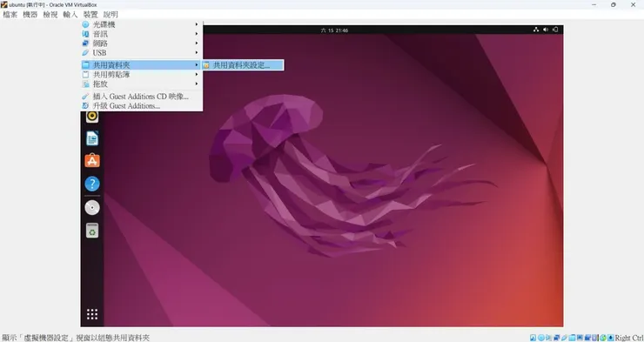Viewport: 644px width, 342px height.
Task: Click the status tip about 共用資料夾
Action: pos(76,338)
